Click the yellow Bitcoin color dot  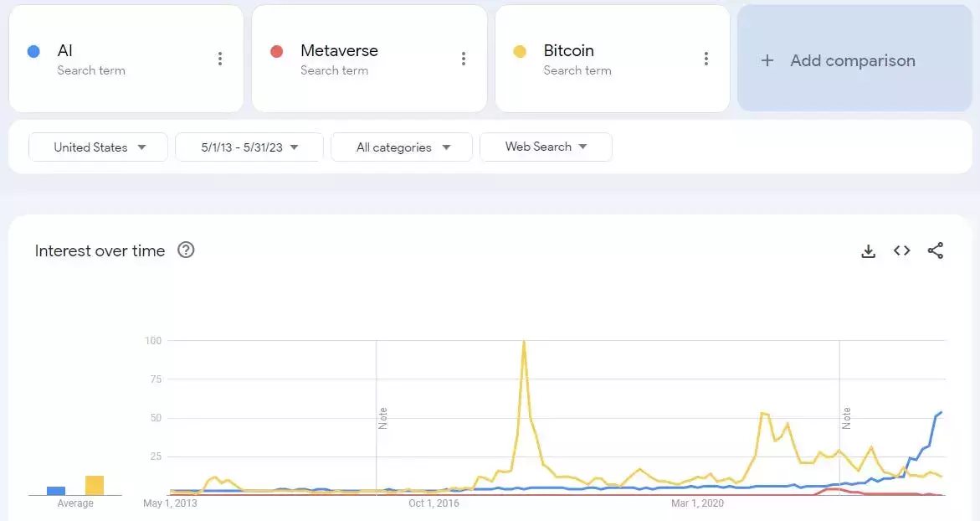[520, 51]
